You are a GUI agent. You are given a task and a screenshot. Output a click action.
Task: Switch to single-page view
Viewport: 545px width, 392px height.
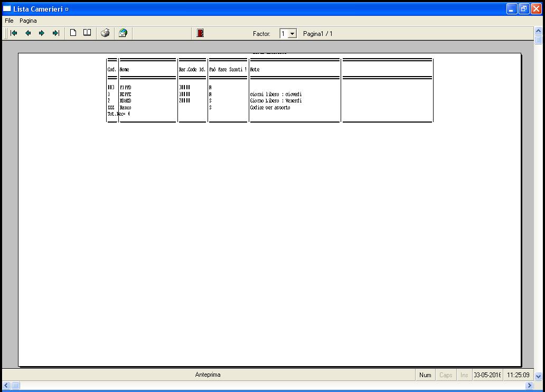coord(73,33)
